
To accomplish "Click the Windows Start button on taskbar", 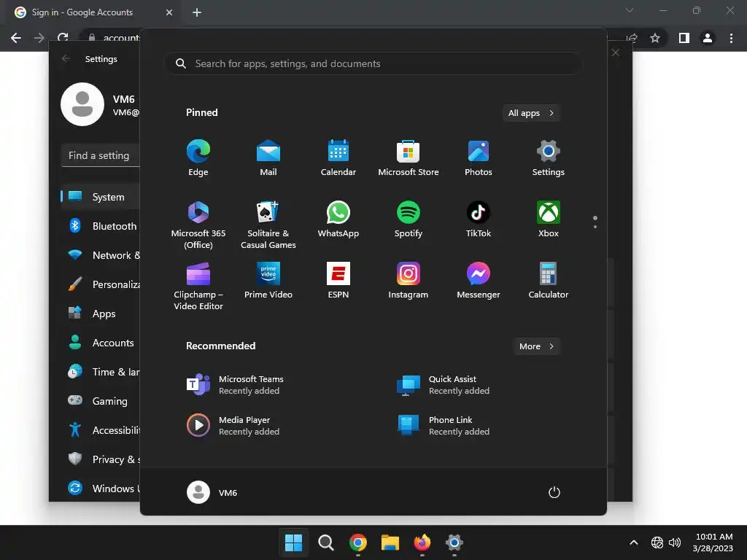I will (293, 542).
